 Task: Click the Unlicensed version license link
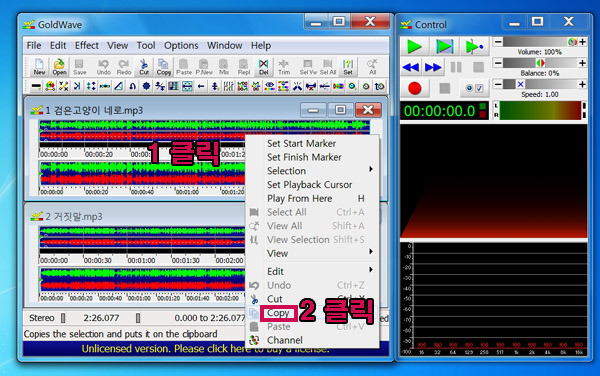pos(205,349)
